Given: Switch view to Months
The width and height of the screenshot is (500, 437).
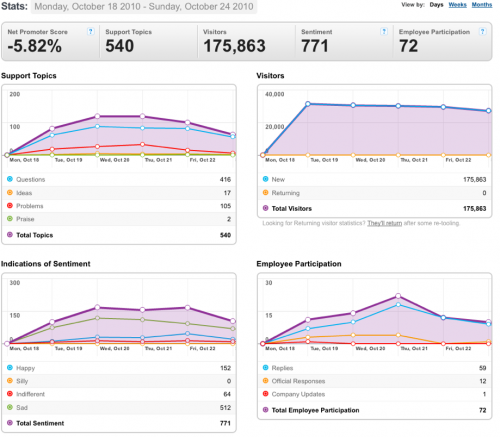Looking at the screenshot, I should tap(482, 5).
